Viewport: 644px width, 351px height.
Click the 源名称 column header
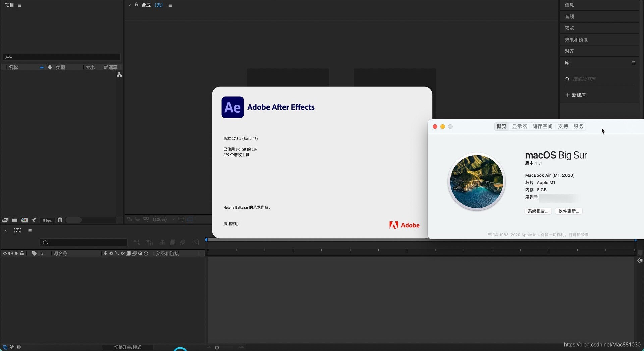click(60, 254)
